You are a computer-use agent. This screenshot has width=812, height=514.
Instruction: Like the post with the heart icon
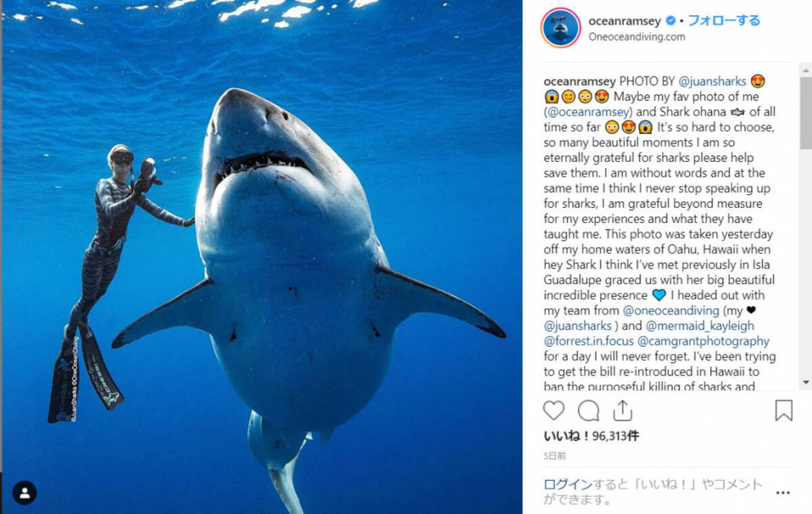point(554,410)
